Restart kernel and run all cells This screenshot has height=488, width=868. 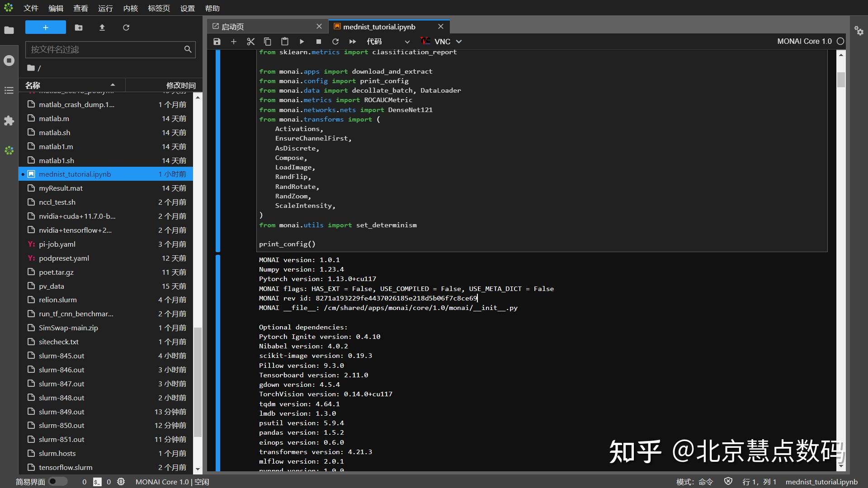click(x=353, y=41)
